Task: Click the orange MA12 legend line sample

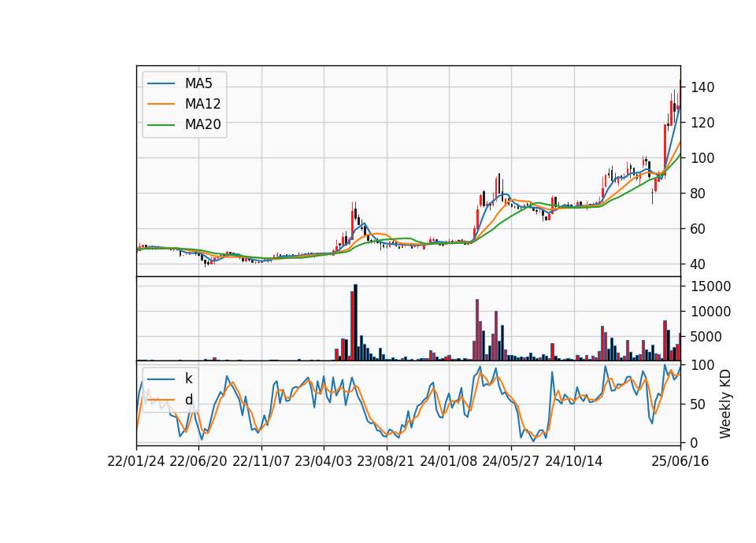Action: tap(161, 104)
